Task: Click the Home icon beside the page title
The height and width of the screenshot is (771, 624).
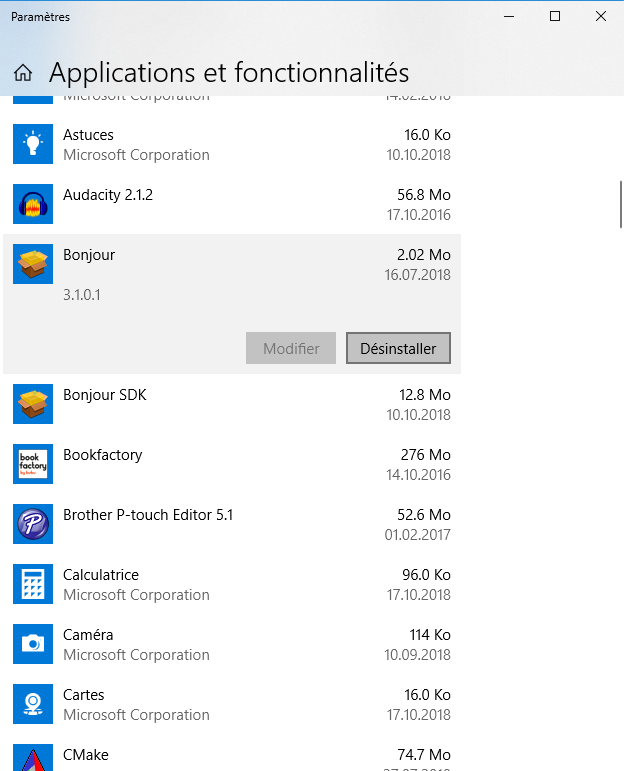Action: pyautogui.click(x=23, y=73)
